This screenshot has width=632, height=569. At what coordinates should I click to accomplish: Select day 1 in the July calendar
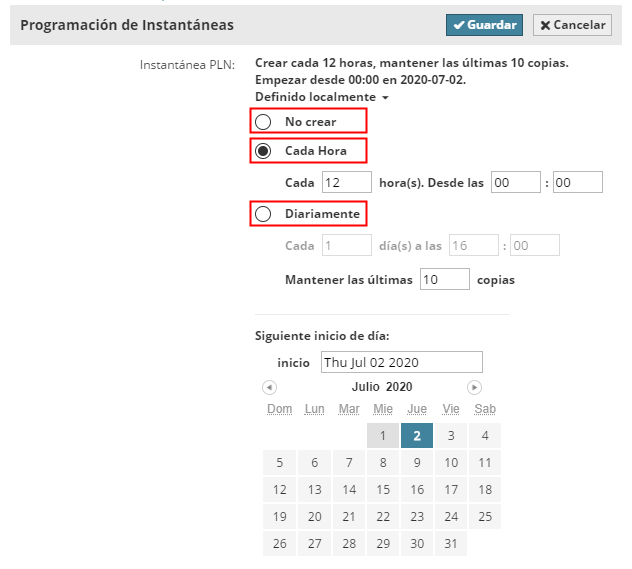point(383,435)
